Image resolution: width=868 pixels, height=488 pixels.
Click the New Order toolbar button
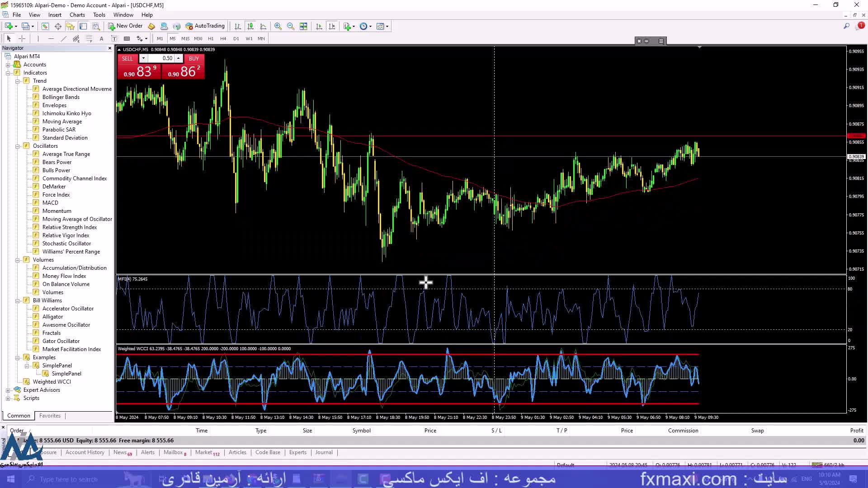tap(125, 26)
